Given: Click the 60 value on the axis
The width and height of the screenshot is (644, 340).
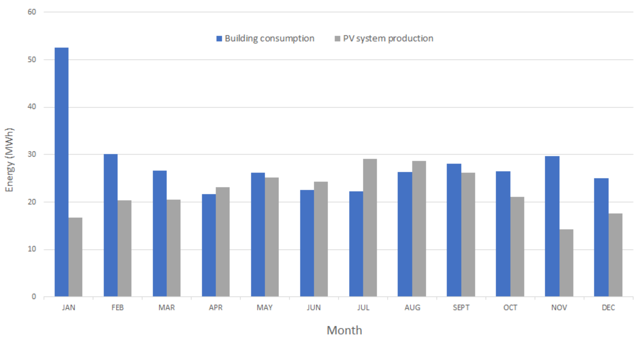Looking at the screenshot, I should (x=32, y=12).
